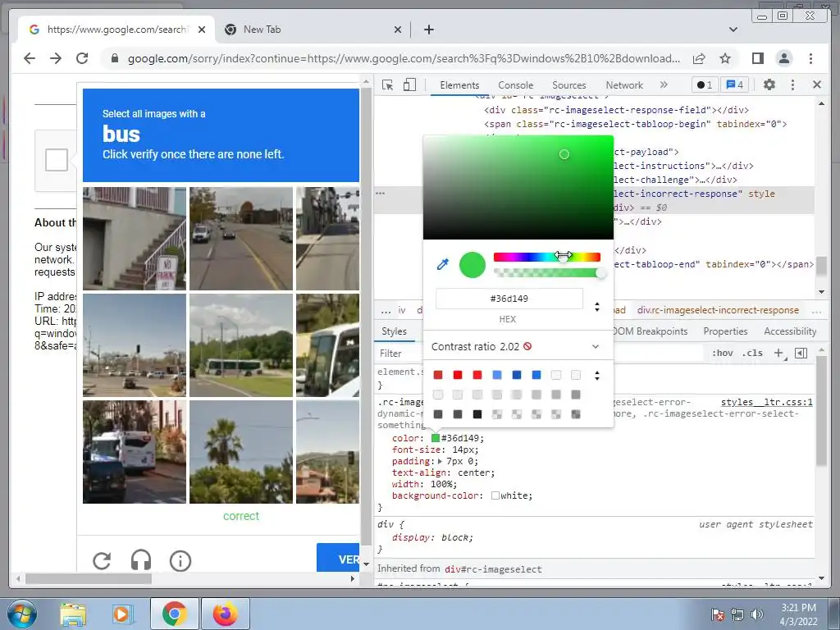Open the Windows Start menu
The width and height of the screenshot is (840, 630).
tap(21, 614)
